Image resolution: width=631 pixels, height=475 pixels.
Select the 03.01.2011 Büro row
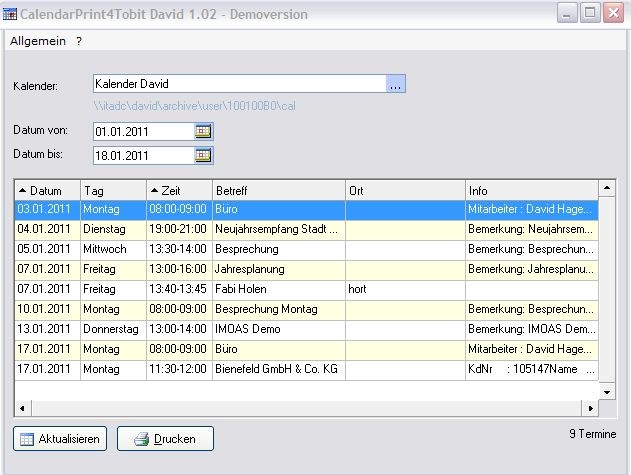[307, 209]
